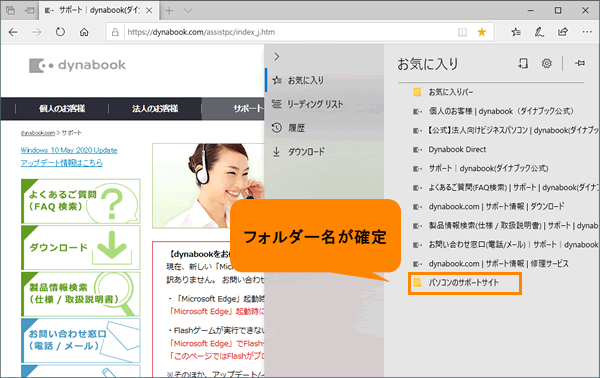Click 製品情報検索 (仕様/取扱説明書) banner
This screenshot has height=378, width=600.
81,294
